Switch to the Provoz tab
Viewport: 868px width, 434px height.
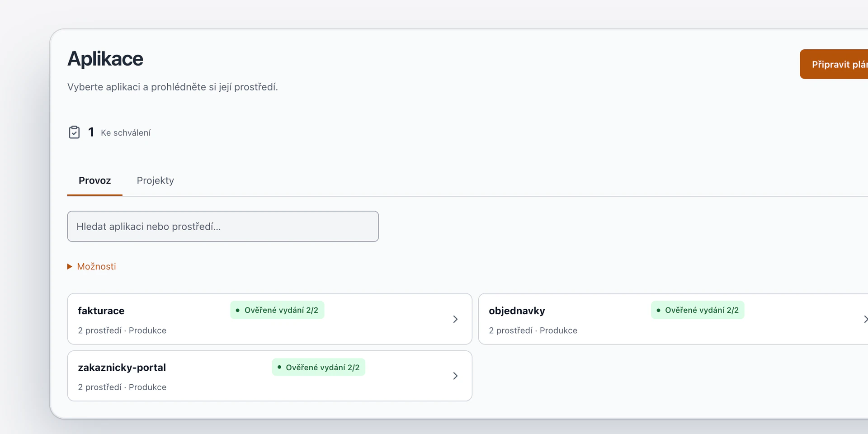[x=94, y=180]
